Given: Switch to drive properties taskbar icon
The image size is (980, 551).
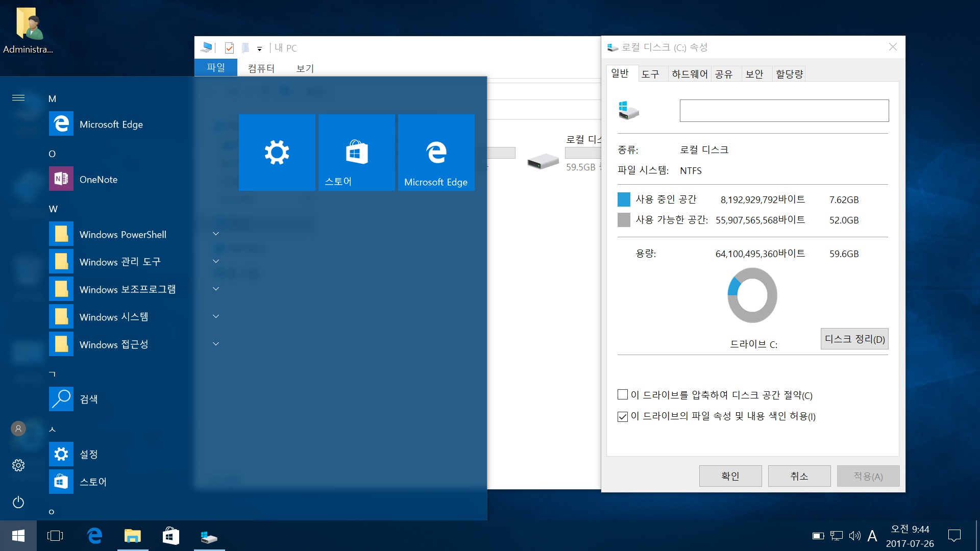Looking at the screenshot, I should pos(209,536).
